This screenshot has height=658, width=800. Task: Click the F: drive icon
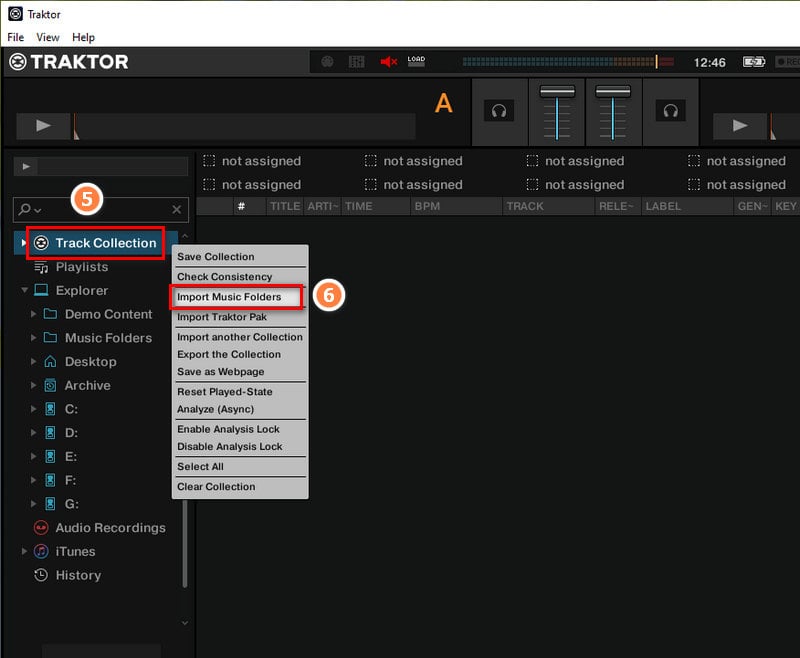(51, 480)
